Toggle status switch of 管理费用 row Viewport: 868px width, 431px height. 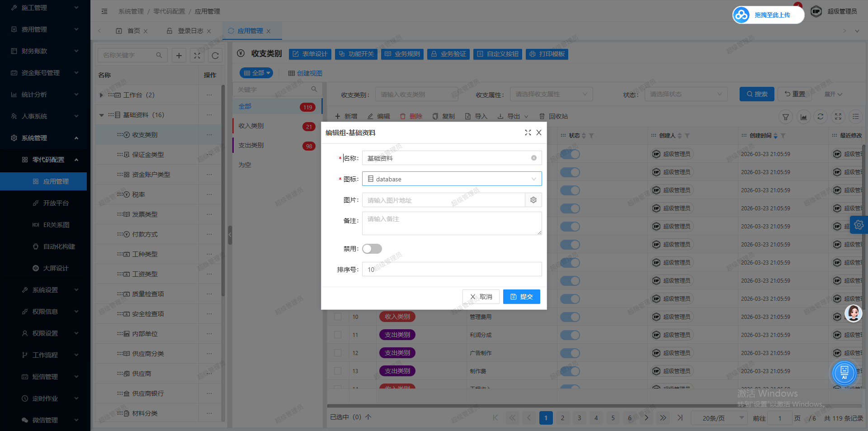tap(570, 317)
